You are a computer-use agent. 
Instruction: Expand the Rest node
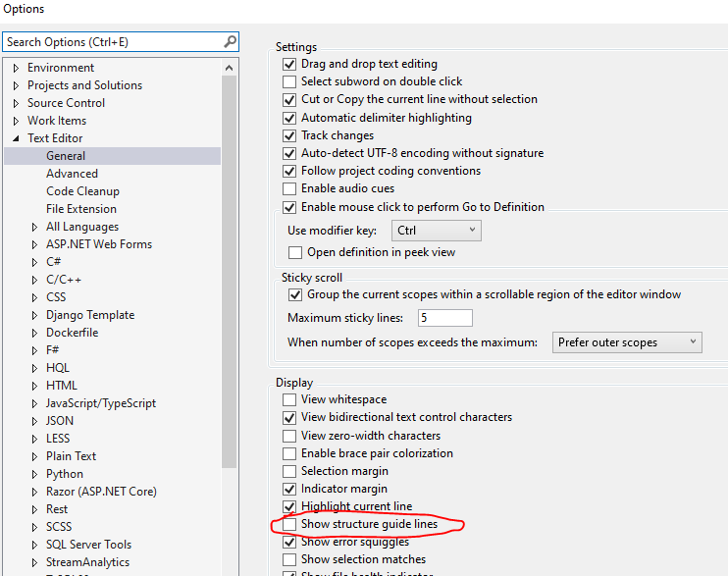click(x=34, y=509)
